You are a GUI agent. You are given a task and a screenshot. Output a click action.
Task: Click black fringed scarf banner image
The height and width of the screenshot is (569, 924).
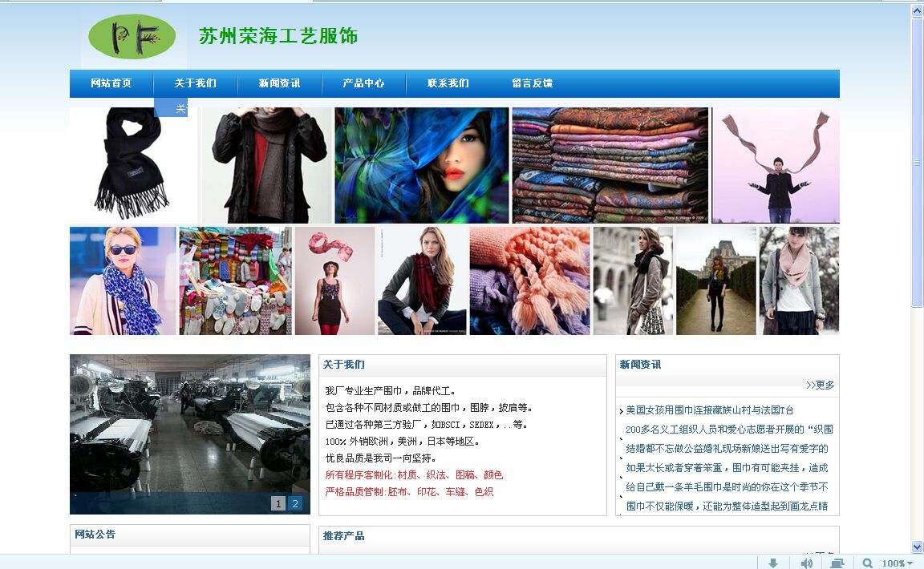tap(133, 166)
